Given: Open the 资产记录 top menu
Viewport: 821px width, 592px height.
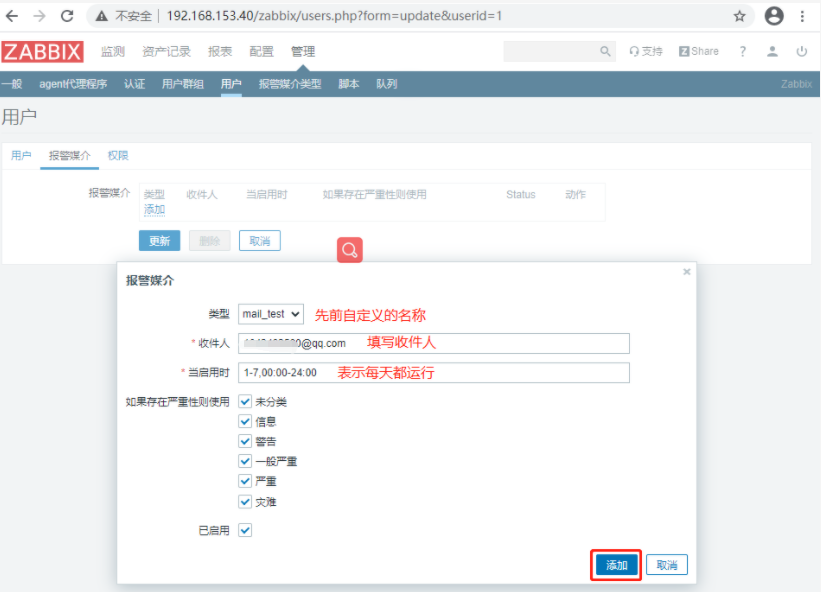Looking at the screenshot, I should 167,51.
